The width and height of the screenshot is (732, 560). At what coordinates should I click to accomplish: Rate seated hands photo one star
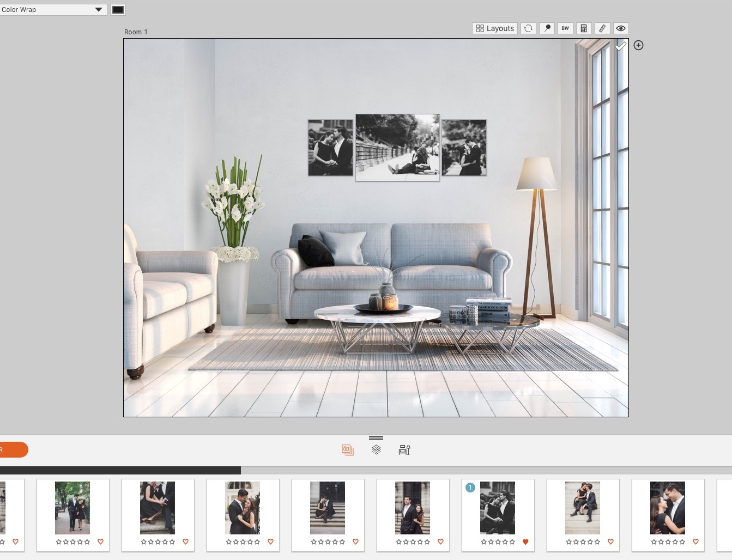point(143,541)
